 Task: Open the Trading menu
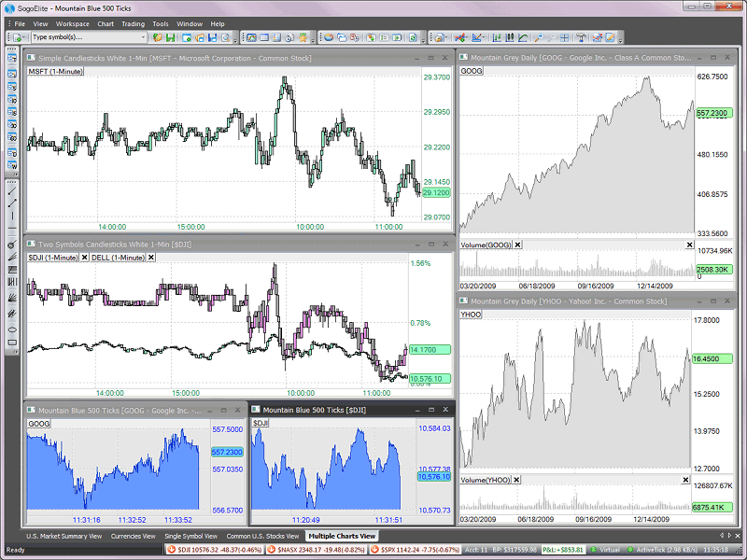click(x=133, y=24)
